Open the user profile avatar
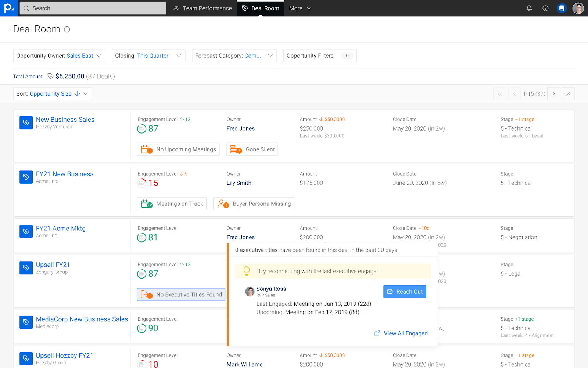588x368 pixels. coord(578,8)
